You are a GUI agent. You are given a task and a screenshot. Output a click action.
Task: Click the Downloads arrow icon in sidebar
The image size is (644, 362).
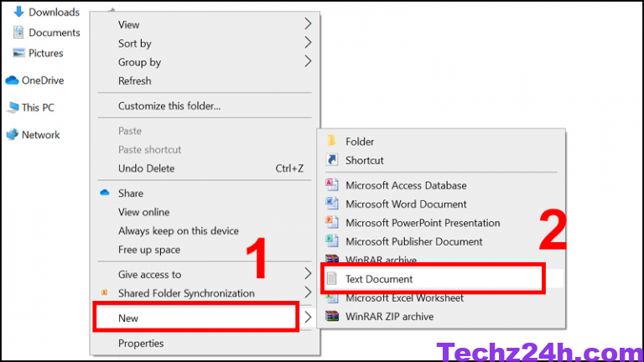coord(18,12)
